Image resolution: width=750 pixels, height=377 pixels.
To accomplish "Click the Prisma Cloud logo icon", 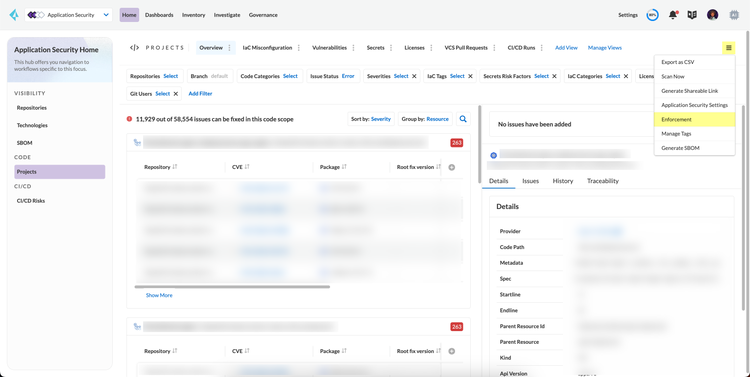I will click(14, 15).
